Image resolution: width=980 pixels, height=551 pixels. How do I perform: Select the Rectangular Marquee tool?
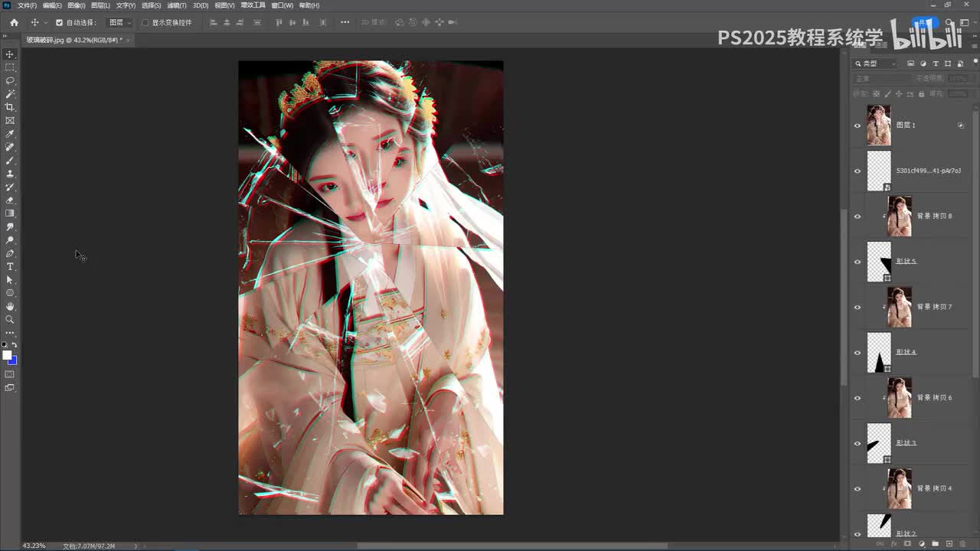point(10,67)
